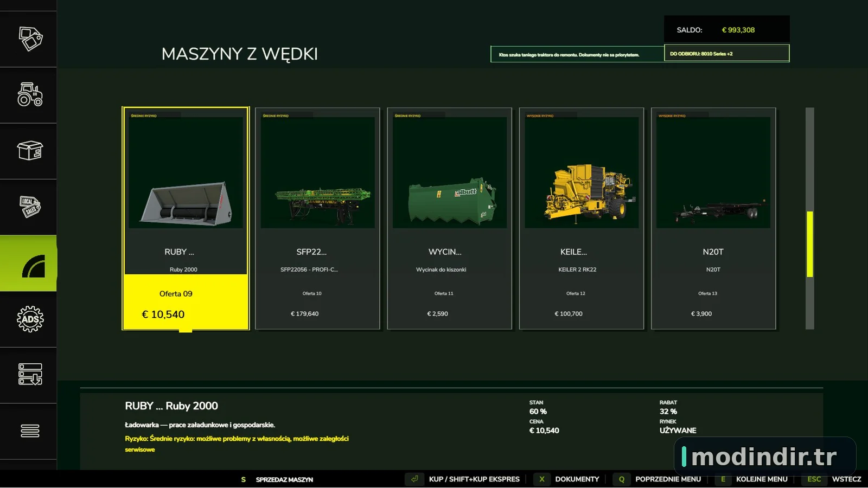Select the SFP22056 PROFI-C offer card
This screenshot has height=488, width=868.
pyautogui.click(x=317, y=219)
